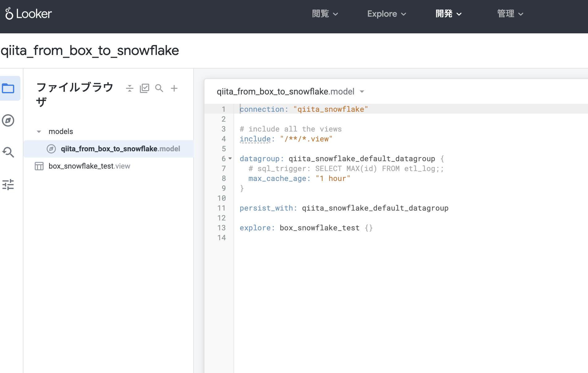Select the models folder label
Screen dimensions: 588x373
pyautogui.click(x=61, y=132)
